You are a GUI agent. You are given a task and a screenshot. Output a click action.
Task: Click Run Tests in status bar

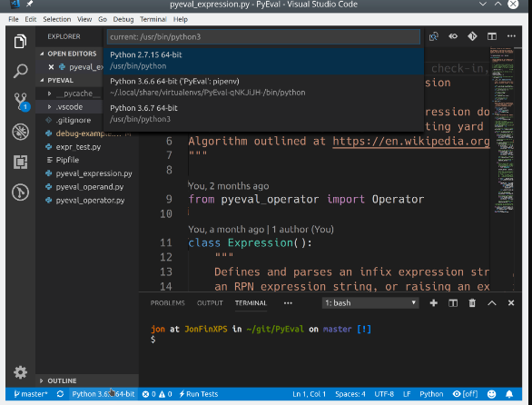pos(199,394)
